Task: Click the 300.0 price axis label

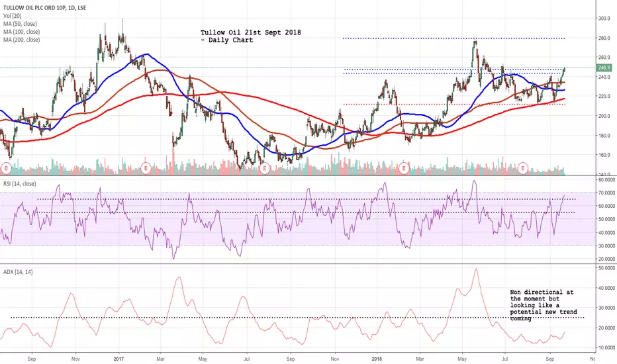Action: [x=604, y=19]
